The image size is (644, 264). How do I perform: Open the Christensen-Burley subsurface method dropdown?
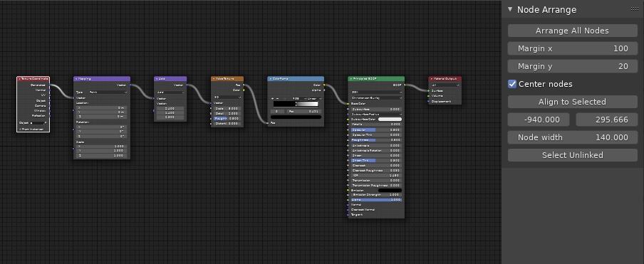(377, 98)
